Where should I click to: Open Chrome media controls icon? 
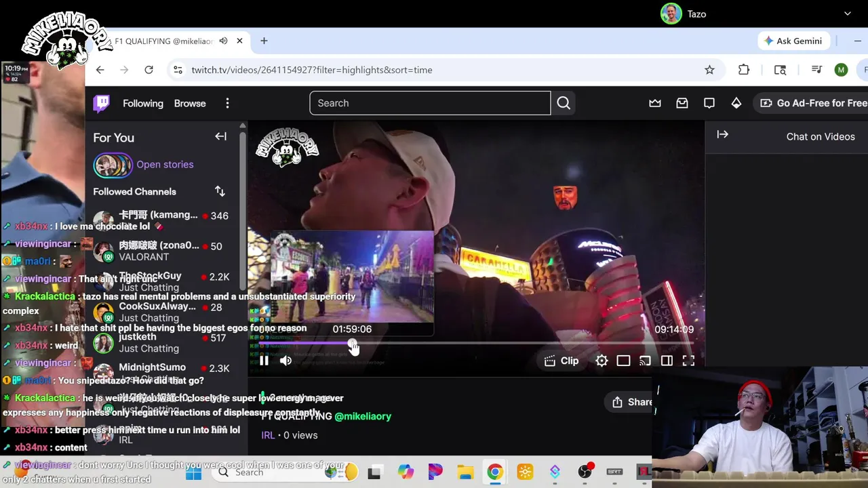click(816, 70)
